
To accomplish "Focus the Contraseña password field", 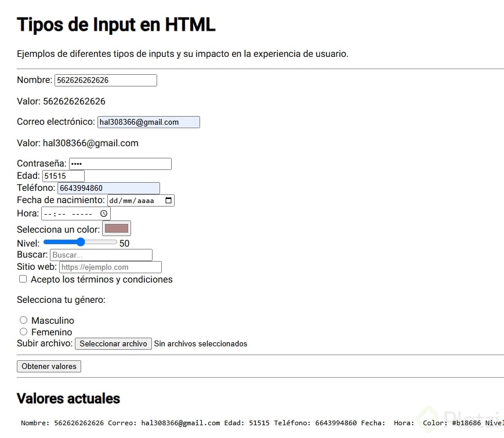I will pos(120,164).
